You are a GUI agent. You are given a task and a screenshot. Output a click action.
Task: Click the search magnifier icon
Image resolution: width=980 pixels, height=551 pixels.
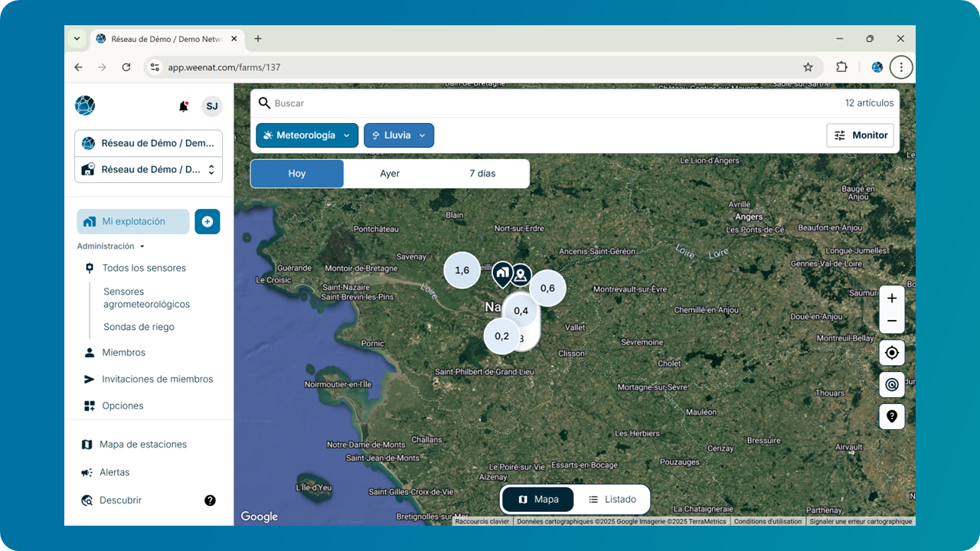(x=264, y=103)
